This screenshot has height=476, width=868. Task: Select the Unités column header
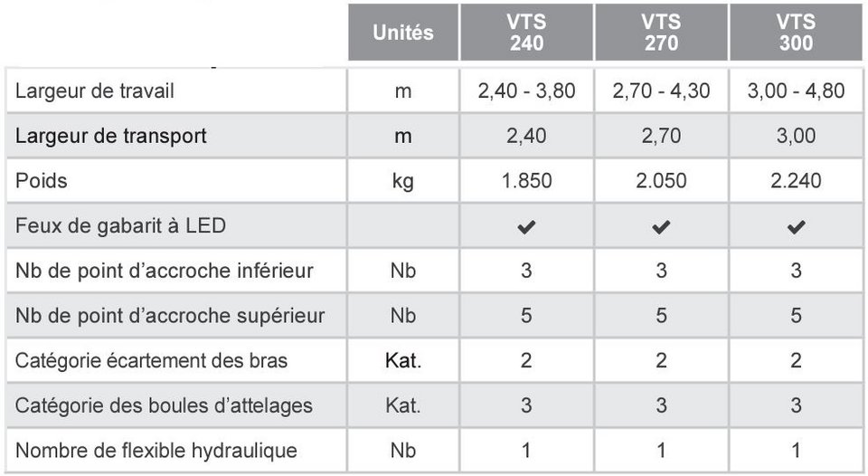pyautogui.click(x=403, y=33)
